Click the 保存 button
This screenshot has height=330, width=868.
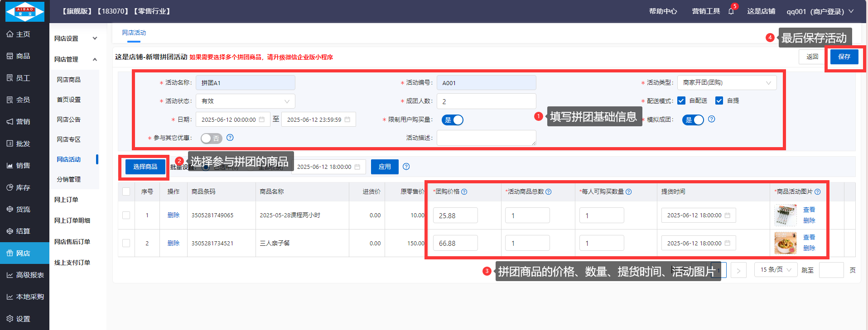pyautogui.click(x=844, y=57)
